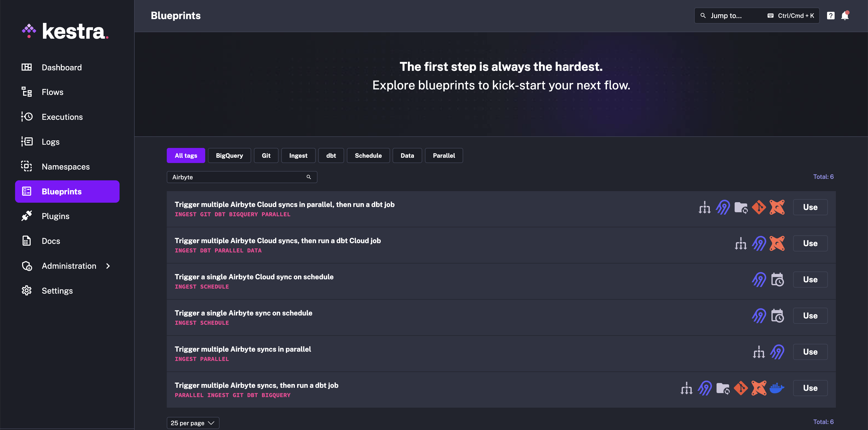Open the notifications bell icon
This screenshot has height=430, width=868.
(x=844, y=16)
